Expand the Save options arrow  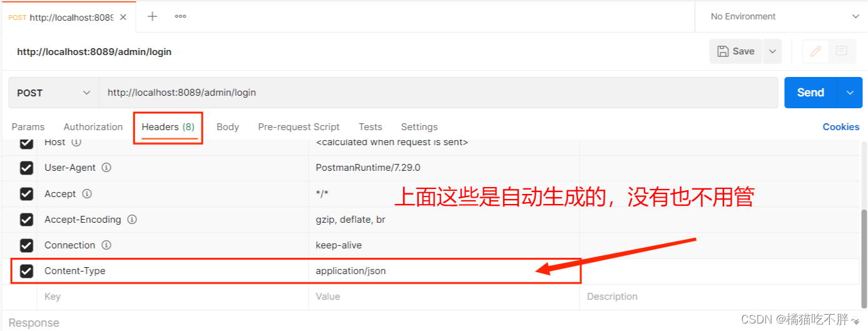pos(772,51)
